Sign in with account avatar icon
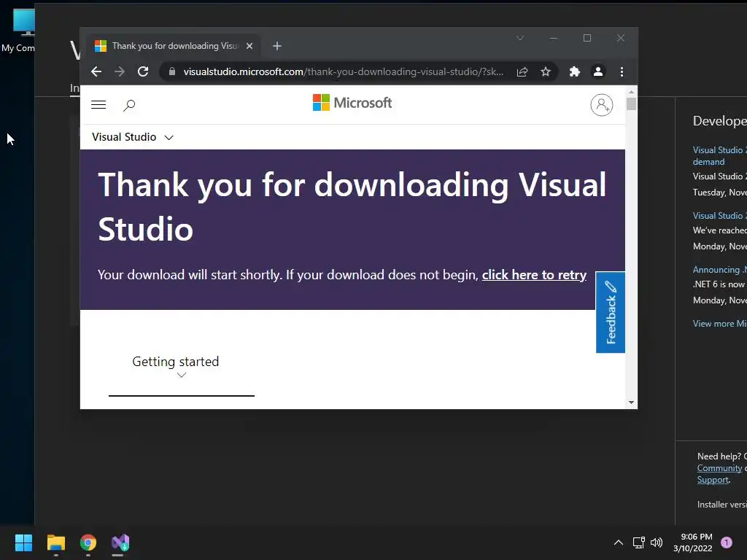The height and width of the screenshot is (560, 747). (602, 105)
